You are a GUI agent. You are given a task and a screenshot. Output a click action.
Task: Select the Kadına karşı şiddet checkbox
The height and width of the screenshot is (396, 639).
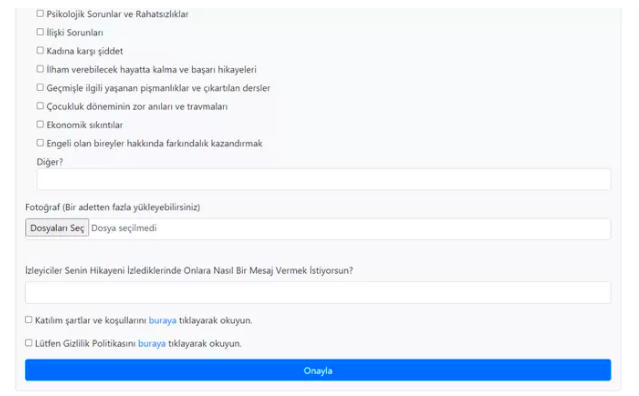pos(40,51)
